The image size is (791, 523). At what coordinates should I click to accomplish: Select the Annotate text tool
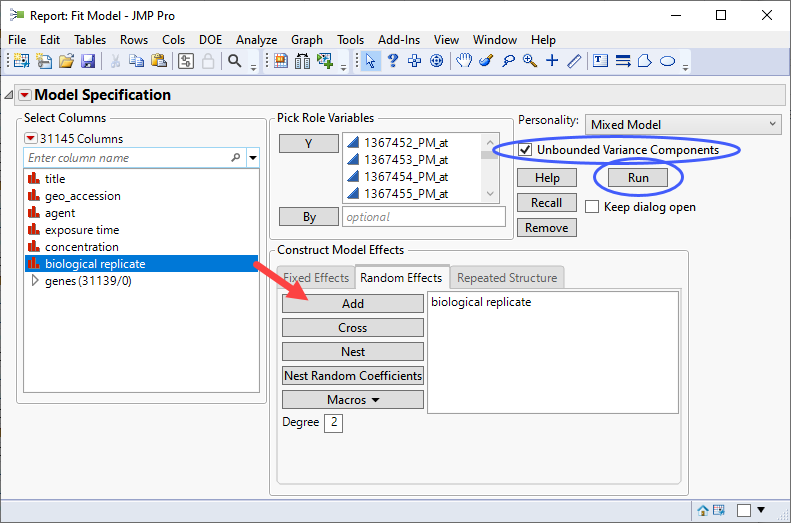601,61
